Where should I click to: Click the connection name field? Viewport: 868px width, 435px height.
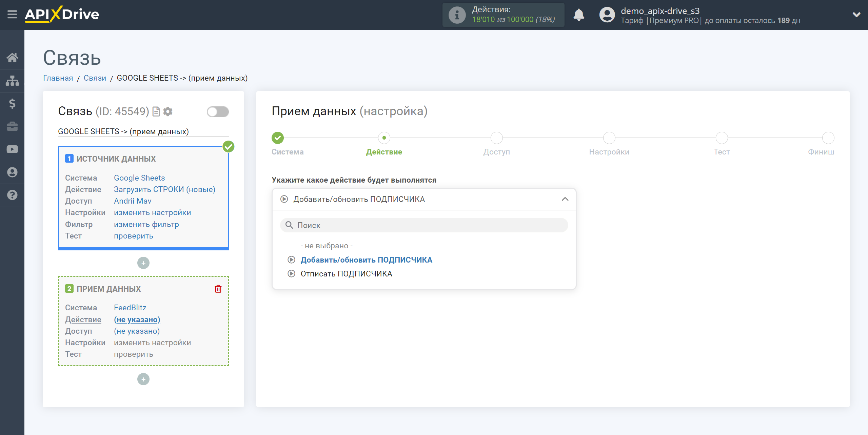coord(143,131)
